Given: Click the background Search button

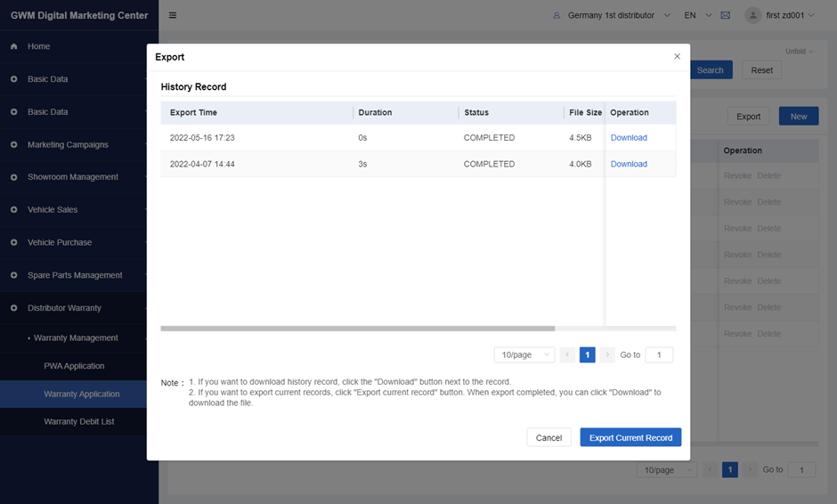Looking at the screenshot, I should [711, 70].
